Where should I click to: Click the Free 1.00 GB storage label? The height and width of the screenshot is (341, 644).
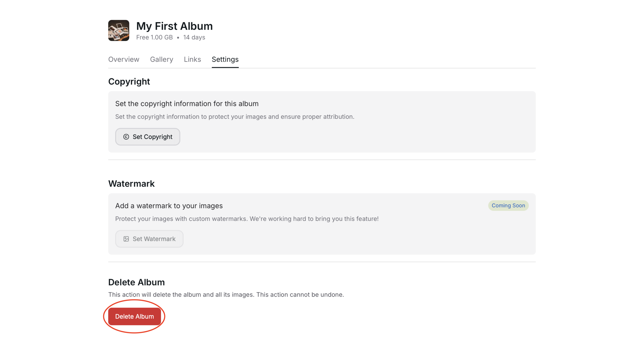pos(154,37)
